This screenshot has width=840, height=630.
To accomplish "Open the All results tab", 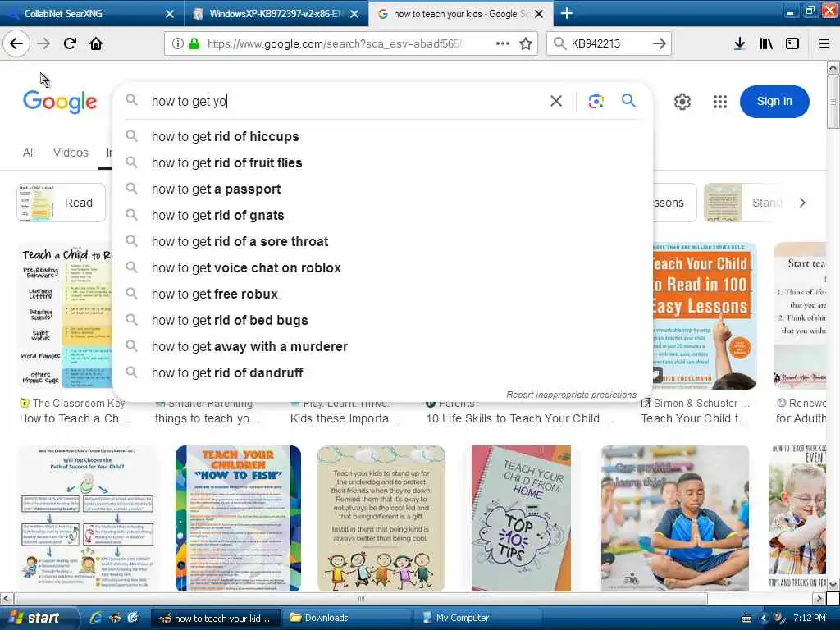I will point(29,153).
